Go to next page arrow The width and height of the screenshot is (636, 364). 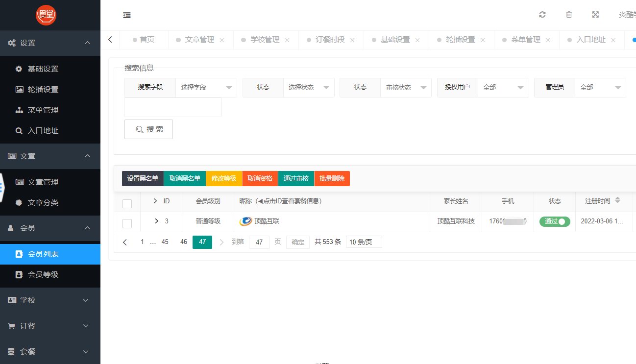(221, 242)
